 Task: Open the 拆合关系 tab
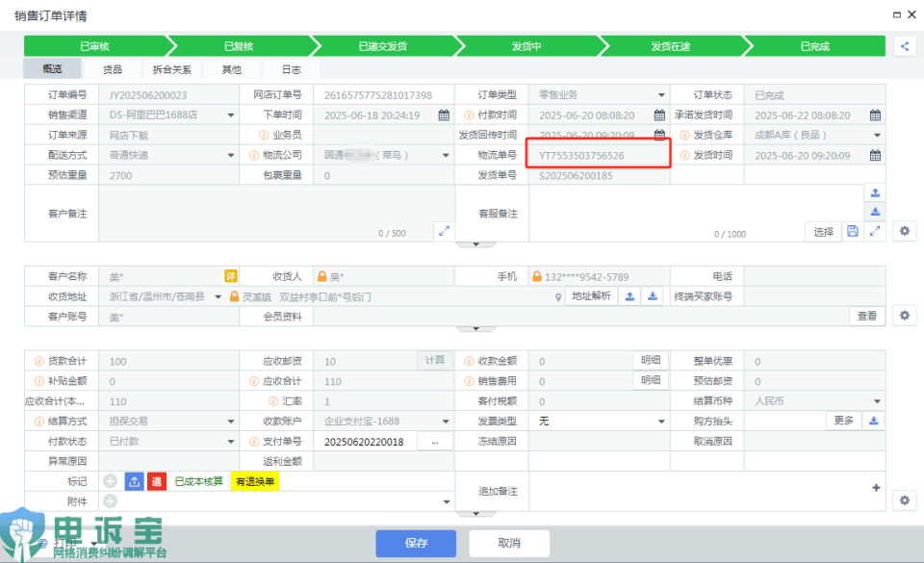coord(172,69)
